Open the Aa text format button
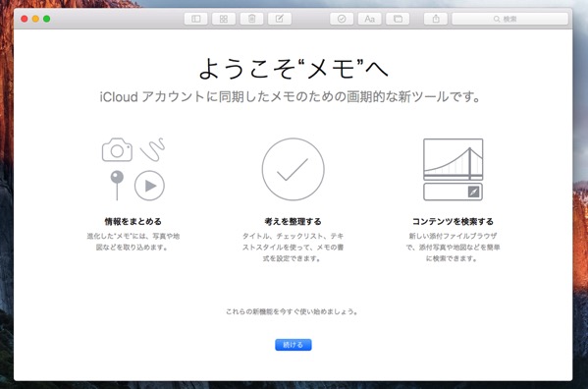The image size is (588, 389). (370, 19)
